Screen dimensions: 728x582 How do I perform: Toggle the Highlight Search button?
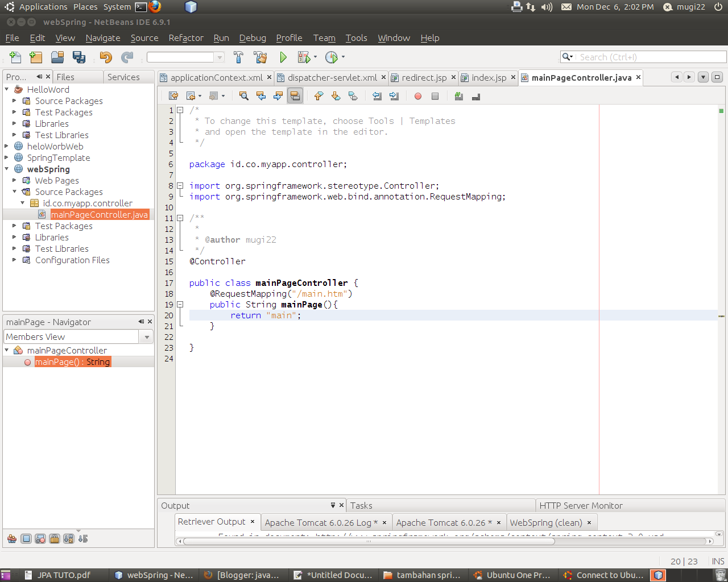click(x=295, y=96)
